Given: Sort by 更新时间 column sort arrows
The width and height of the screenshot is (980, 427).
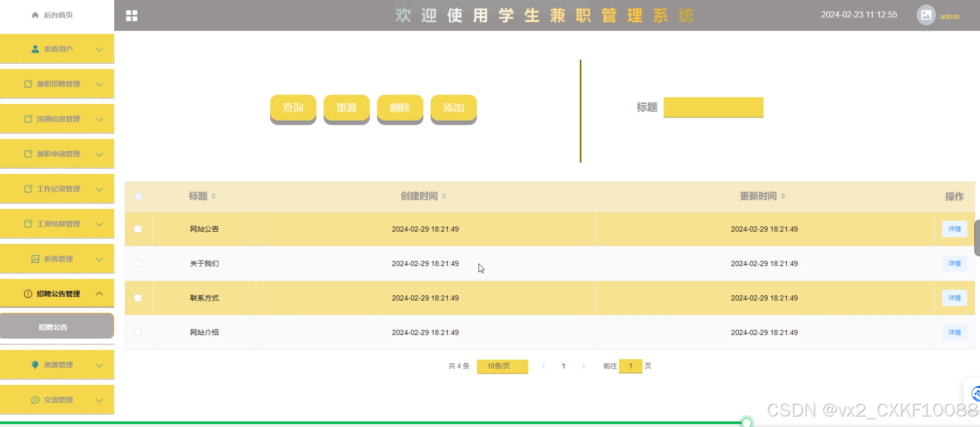Looking at the screenshot, I should 783,196.
